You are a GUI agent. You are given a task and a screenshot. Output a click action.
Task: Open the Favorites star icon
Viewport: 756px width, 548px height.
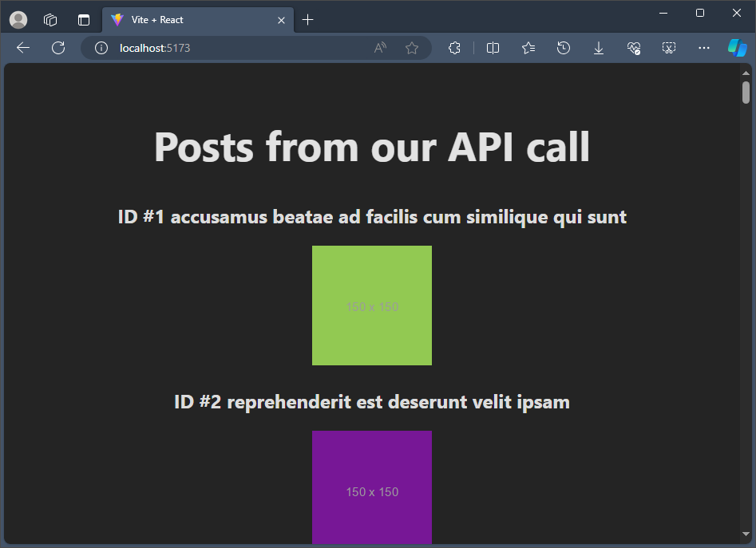(x=528, y=48)
